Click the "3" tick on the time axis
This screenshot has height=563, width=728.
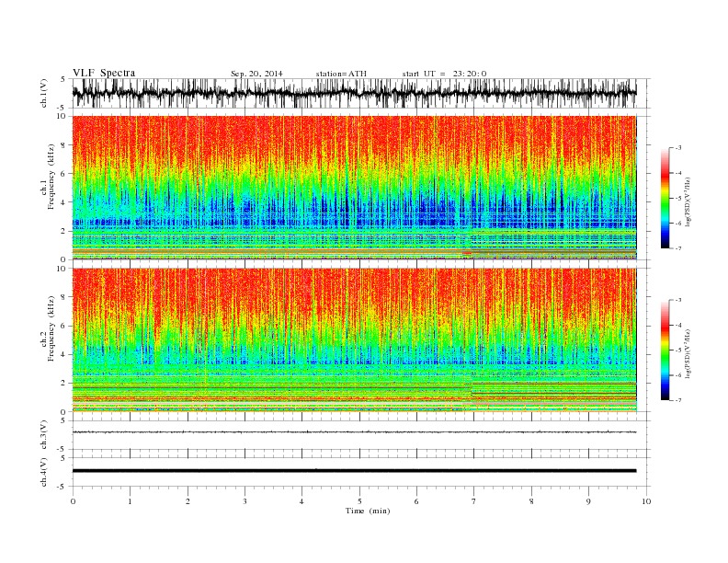coord(245,501)
